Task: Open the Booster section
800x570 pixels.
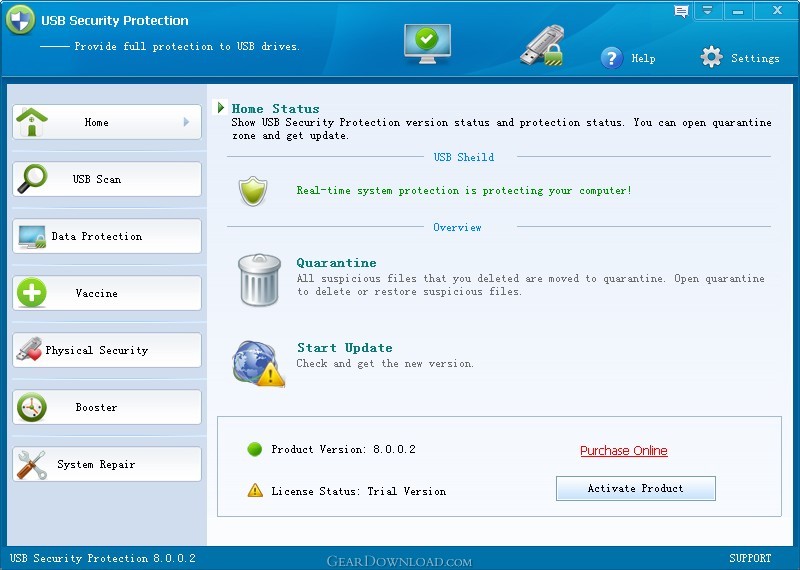Action: click(107, 407)
